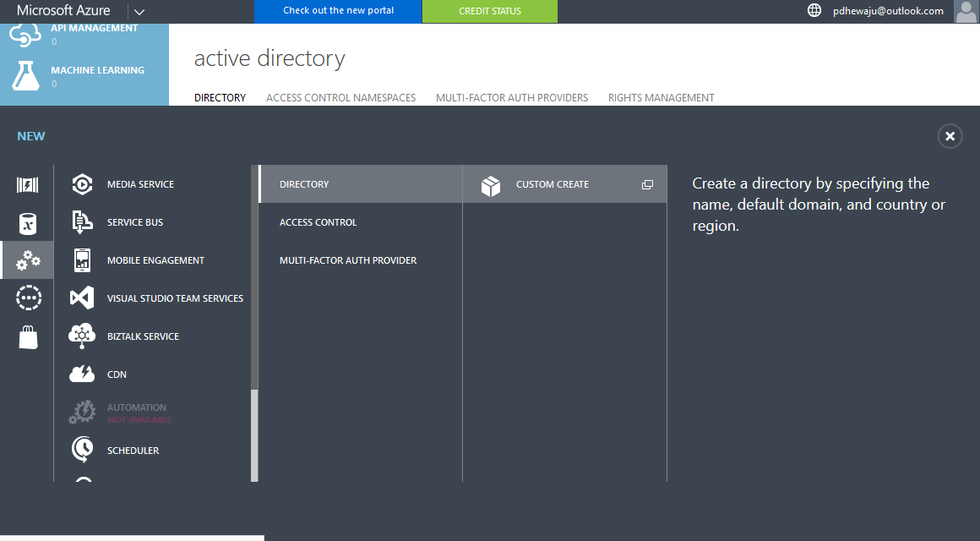Image resolution: width=980 pixels, height=541 pixels.
Task: Click the NEW heading text
Action: pos(31,136)
